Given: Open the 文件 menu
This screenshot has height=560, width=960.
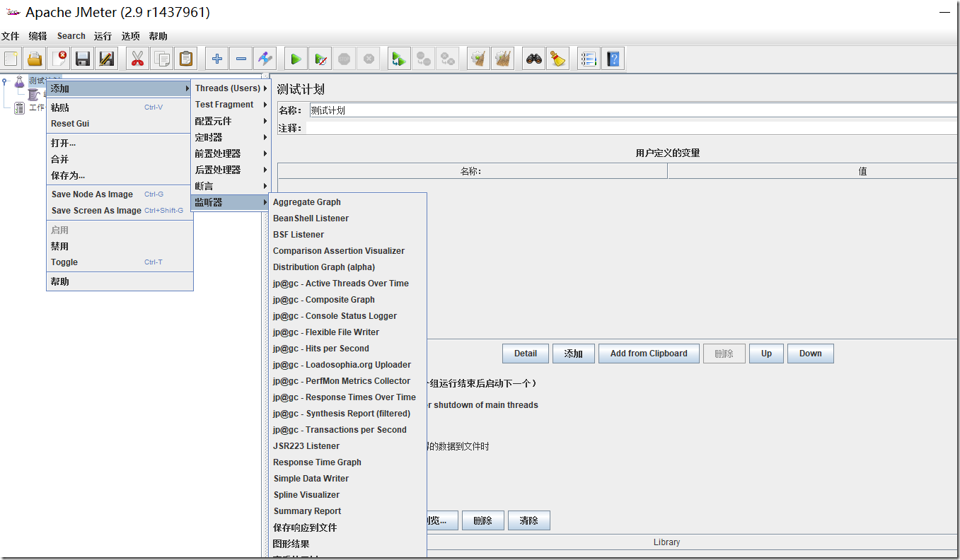Looking at the screenshot, I should click(x=10, y=36).
